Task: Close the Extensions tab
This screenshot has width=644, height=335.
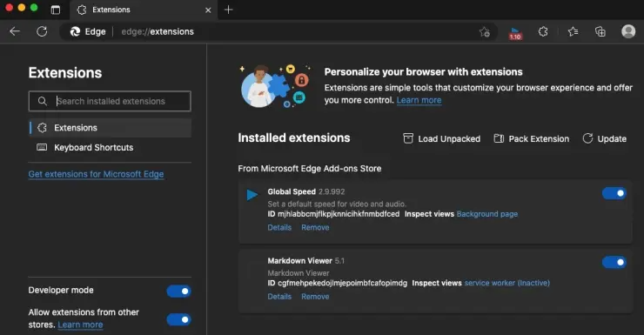Action: click(x=208, y=10)
